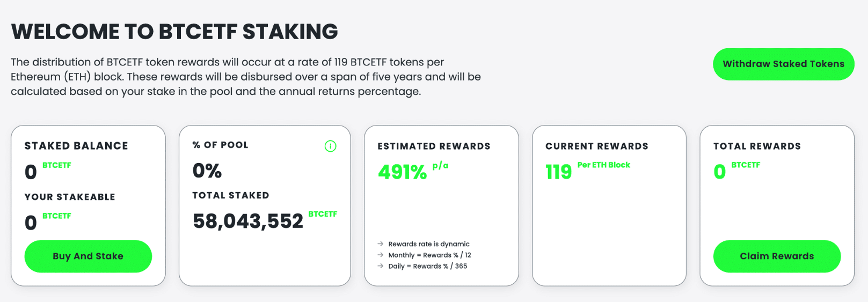
Task: Click the Current Rewards heading
Action: pyautogui.click(x=597, y=146)
